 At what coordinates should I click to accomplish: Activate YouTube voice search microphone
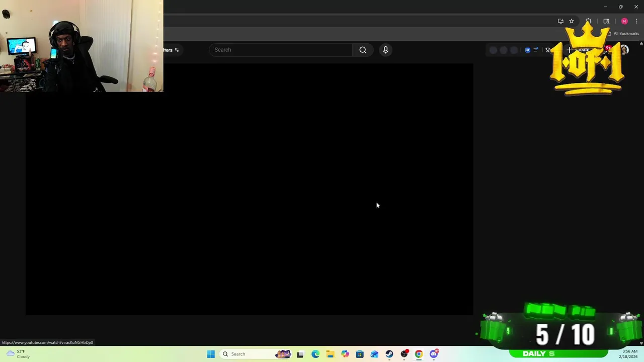[x=385, y=50]
